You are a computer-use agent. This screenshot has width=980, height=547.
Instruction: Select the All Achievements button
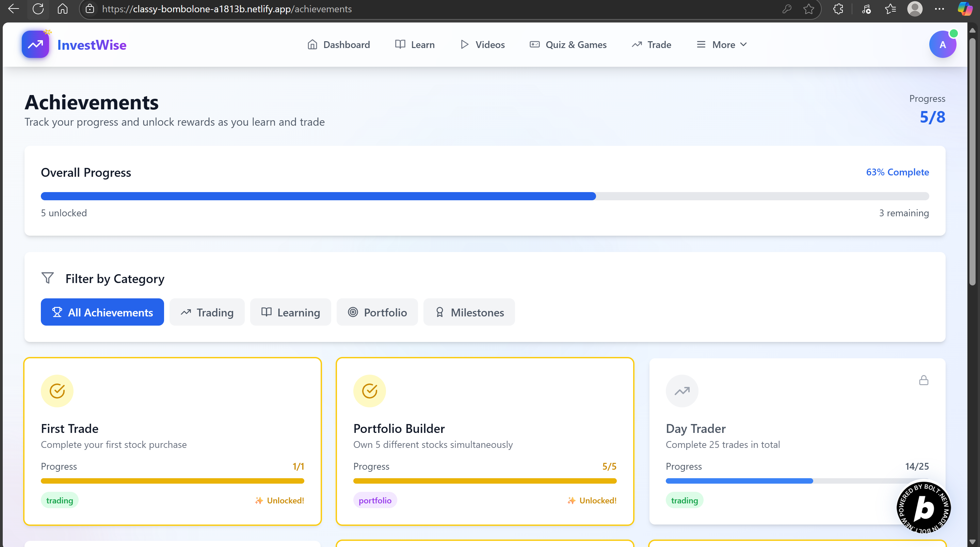[x=102, y=312]
